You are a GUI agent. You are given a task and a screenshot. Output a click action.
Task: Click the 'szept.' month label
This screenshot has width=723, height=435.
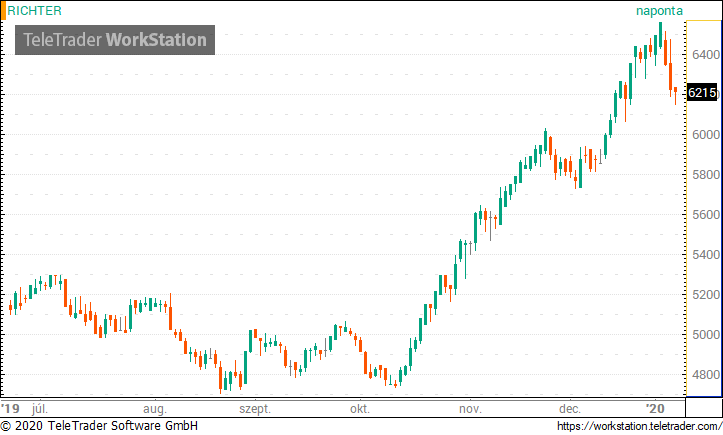[x=255, y=409]
